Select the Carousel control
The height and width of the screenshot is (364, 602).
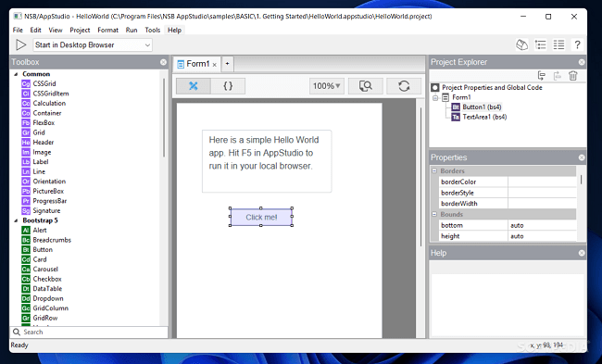click(40, 270)
